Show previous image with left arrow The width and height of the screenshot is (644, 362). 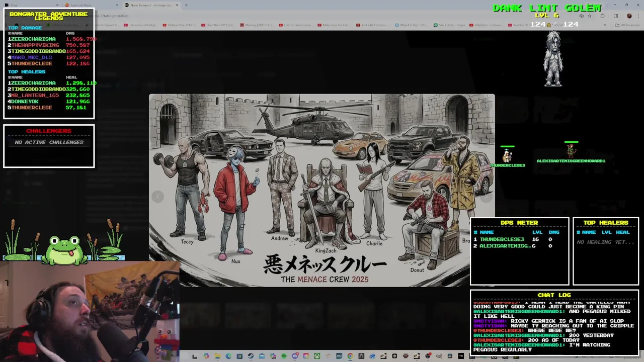(157, 197)
